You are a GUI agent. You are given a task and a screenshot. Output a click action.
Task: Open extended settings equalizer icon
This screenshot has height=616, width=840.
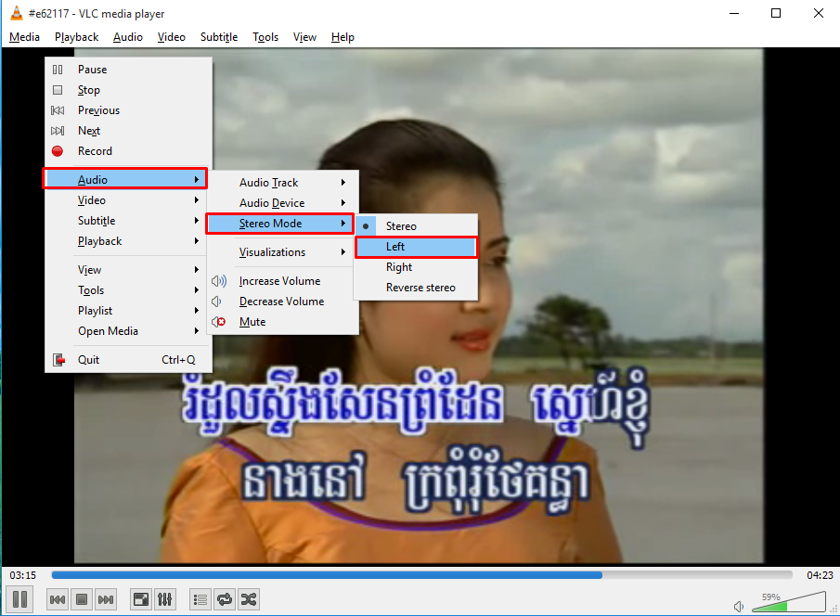click(x=164, y=599)
